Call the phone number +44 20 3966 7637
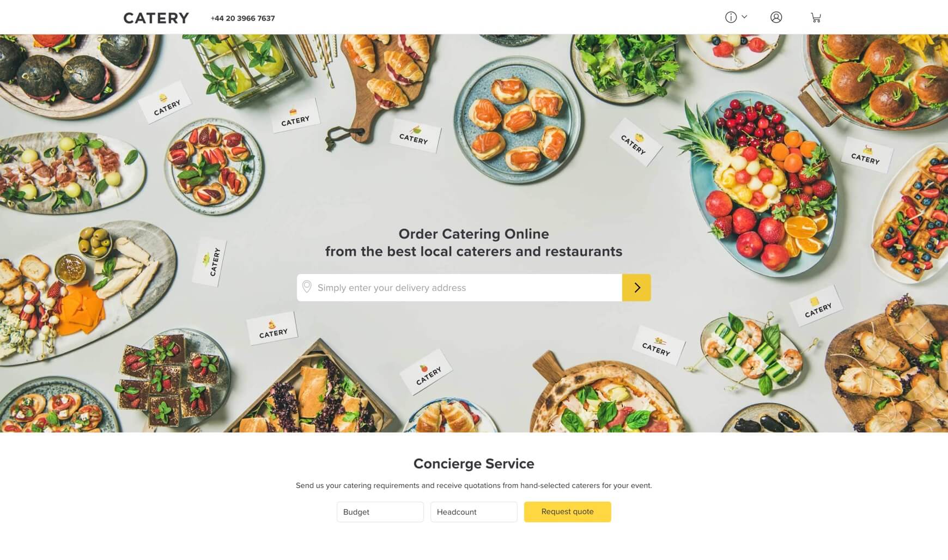The width and height of the screenshot is (948, 560). 243,18
